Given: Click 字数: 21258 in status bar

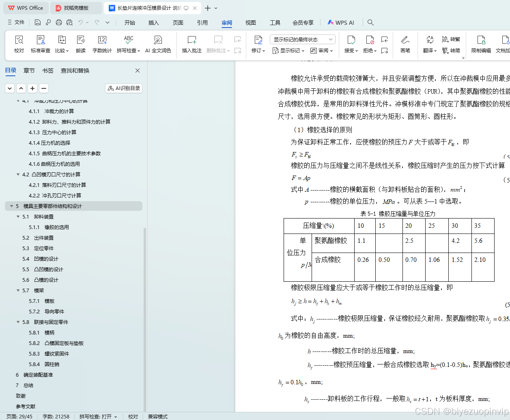Looking at the screenshot, I should click(56, 416).
